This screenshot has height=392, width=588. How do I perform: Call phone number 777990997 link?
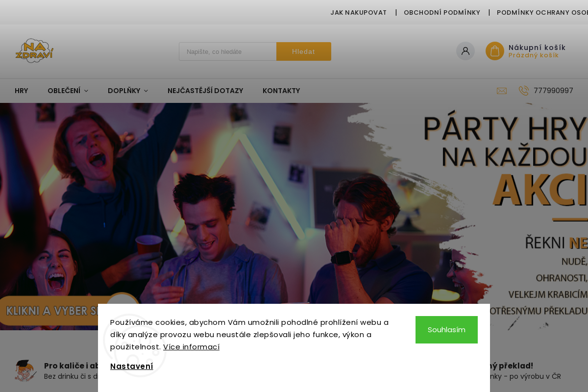click(553, 91)
